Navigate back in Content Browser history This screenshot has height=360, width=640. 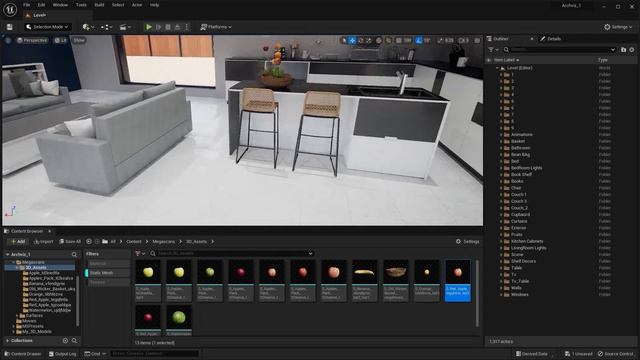[89, 242]
